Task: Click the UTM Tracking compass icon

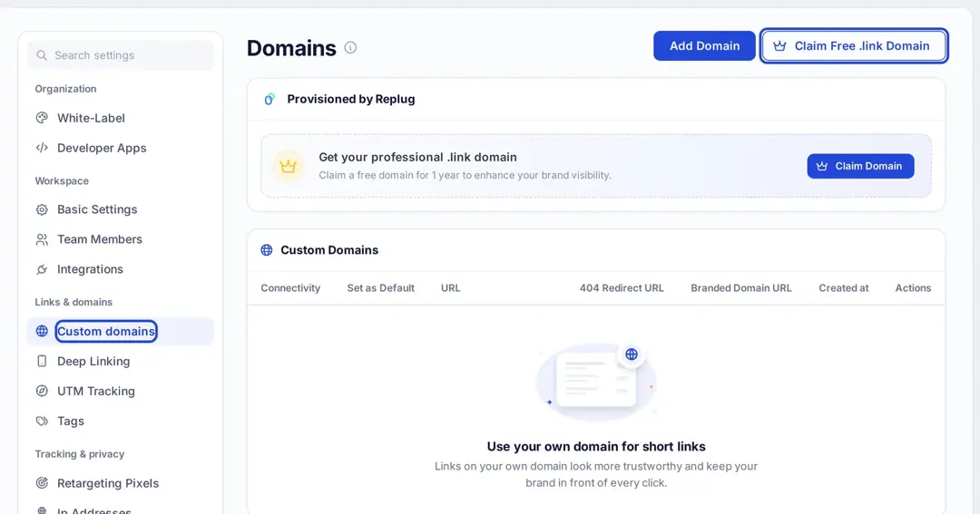Action: point(42,391)
